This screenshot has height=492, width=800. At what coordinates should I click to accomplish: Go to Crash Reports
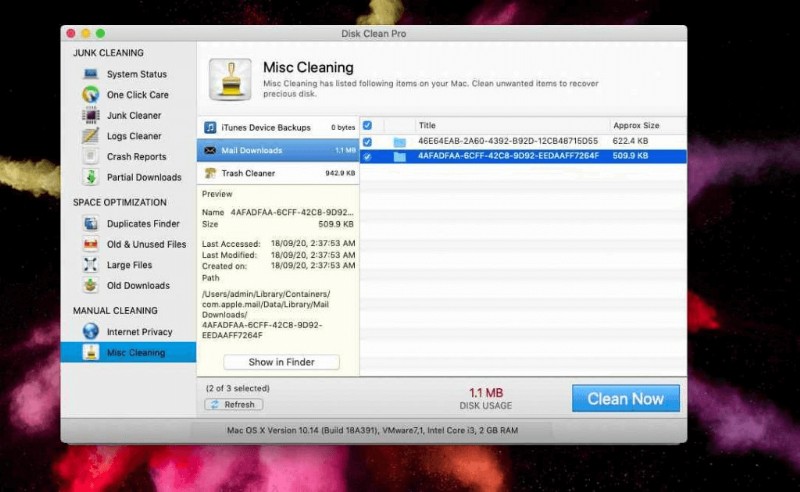[x=136, y=157]
